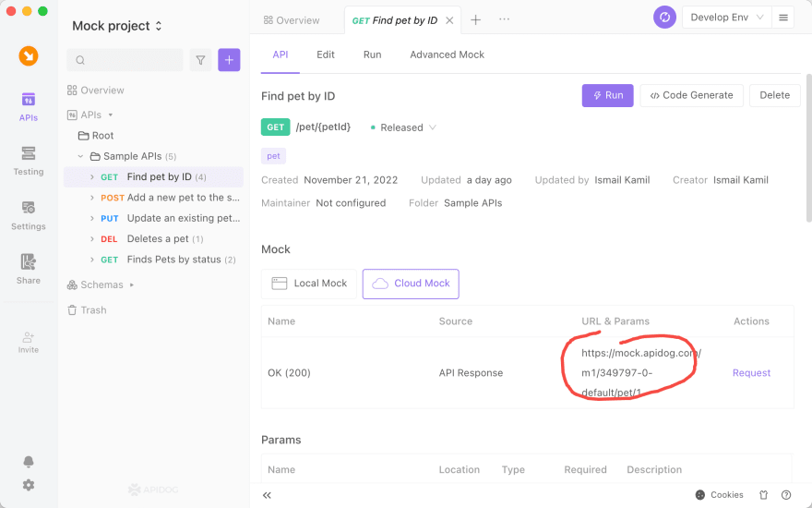Screen dimensions: 812x508
Task: Open the Share section
Action: tap(29, 269)
